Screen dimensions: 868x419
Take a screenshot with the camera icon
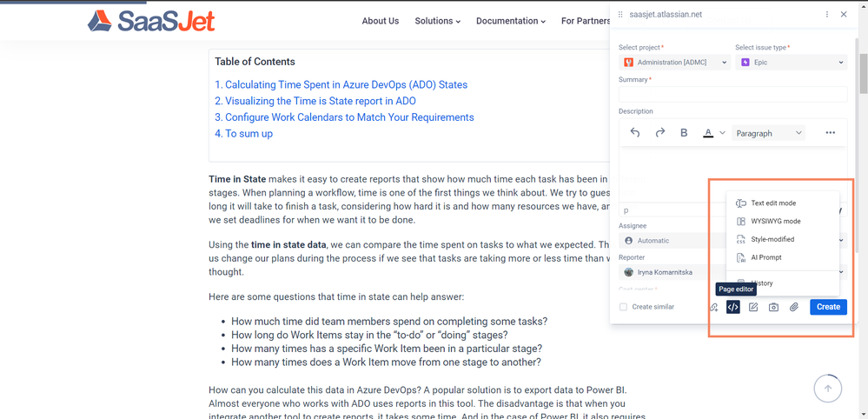tap(773, 307)
